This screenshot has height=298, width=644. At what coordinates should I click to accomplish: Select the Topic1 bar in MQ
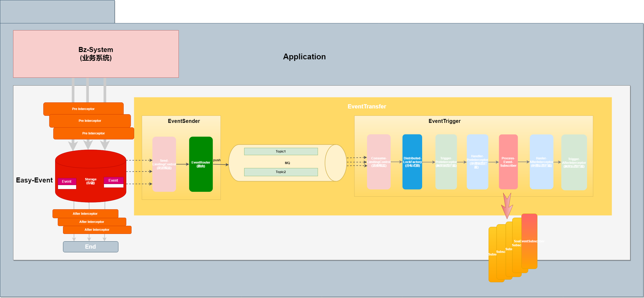(281, 151)
